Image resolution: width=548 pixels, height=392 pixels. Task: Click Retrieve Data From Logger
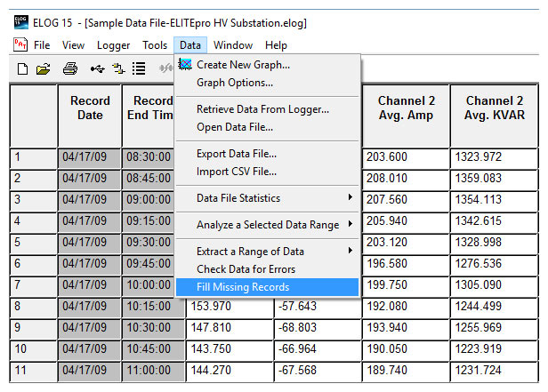[262, 109]
